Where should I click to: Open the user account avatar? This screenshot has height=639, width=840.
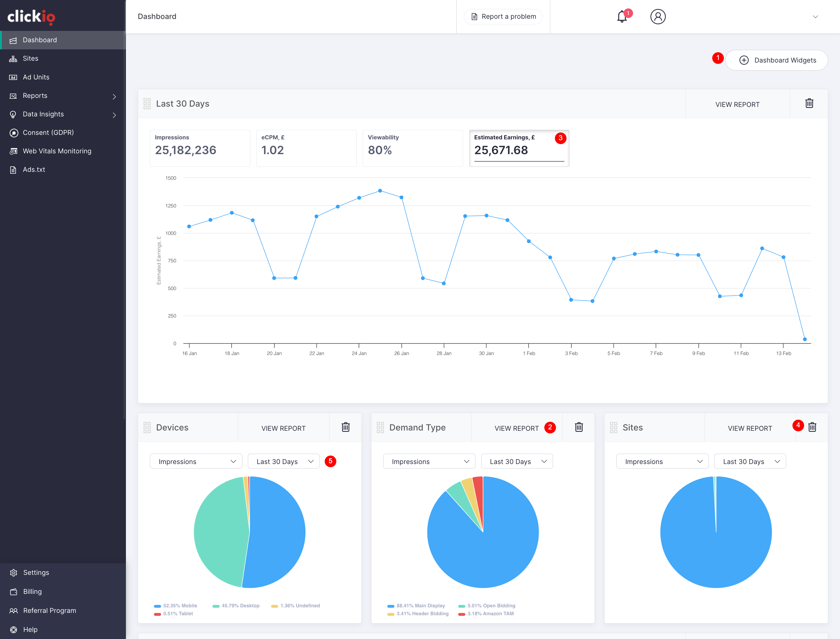[x=658, y=17]
